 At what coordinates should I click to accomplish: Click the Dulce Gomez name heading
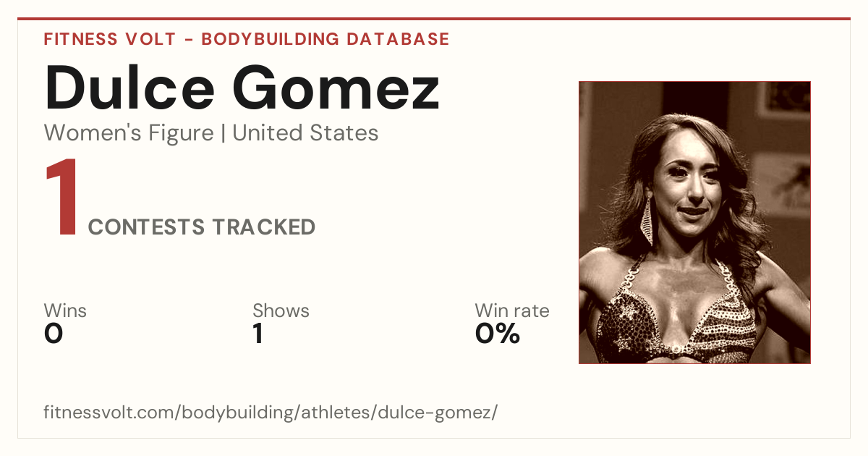242,88
